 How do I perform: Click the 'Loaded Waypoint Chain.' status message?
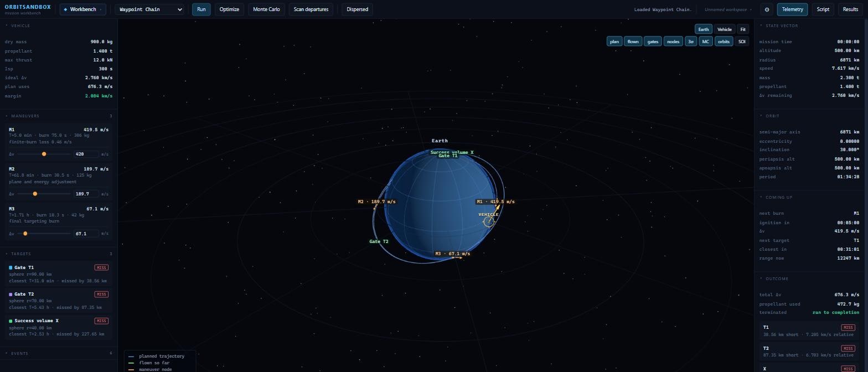663,9
